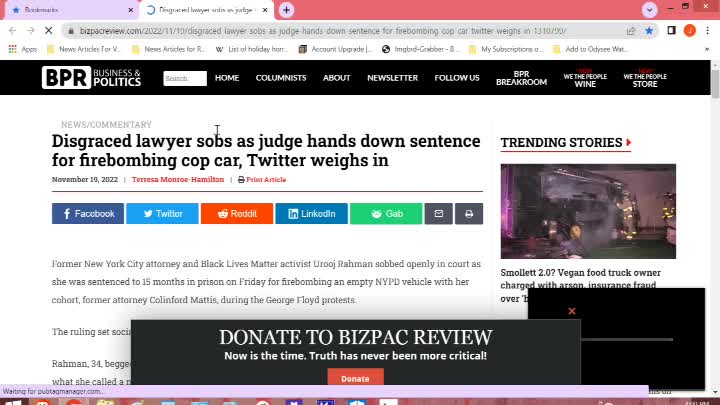720x405 pixels.
Task: Stop loading the page
Action: [48, 31]
